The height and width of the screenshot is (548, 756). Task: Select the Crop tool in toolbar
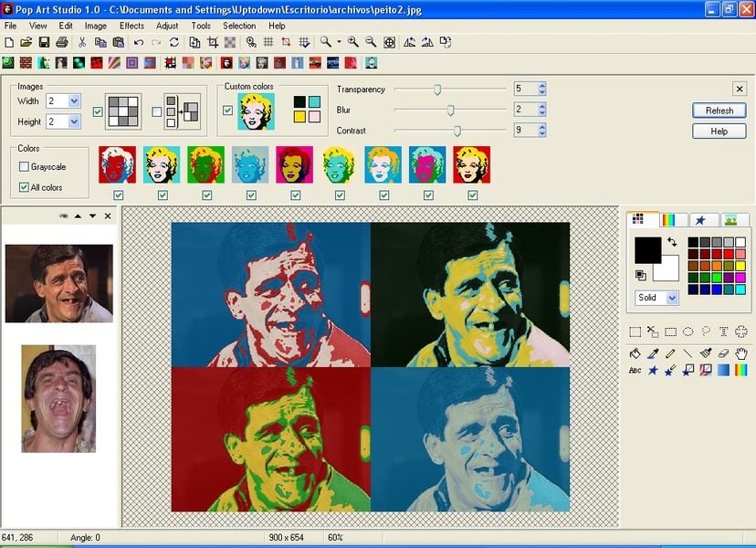click(x=213, y=42)
